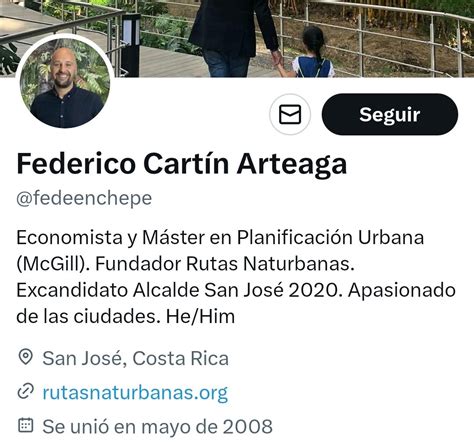Click the chain link icon
The height and width of the screenshot is (444, 474).
(25, 391)
